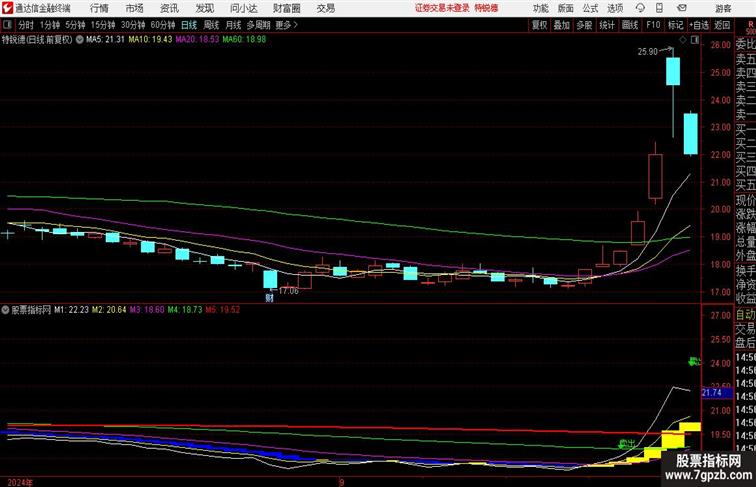Click the 返回 back button

722,25
